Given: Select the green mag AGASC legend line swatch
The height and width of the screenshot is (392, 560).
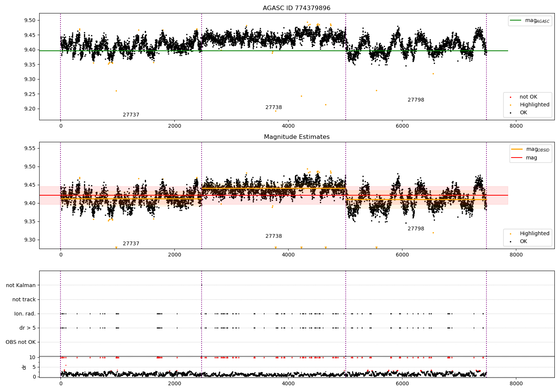Looking at the screenshot, I should point(516,21).
